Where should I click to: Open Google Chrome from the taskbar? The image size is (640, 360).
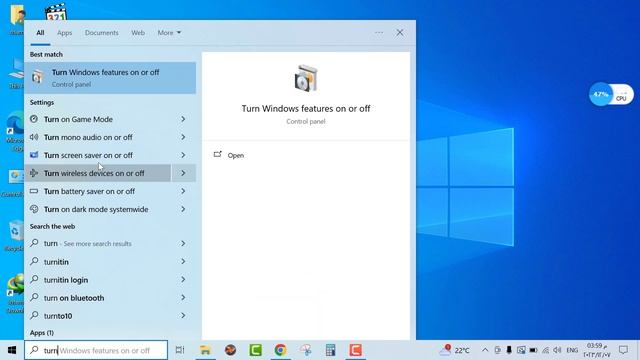(x=280, y=350)
